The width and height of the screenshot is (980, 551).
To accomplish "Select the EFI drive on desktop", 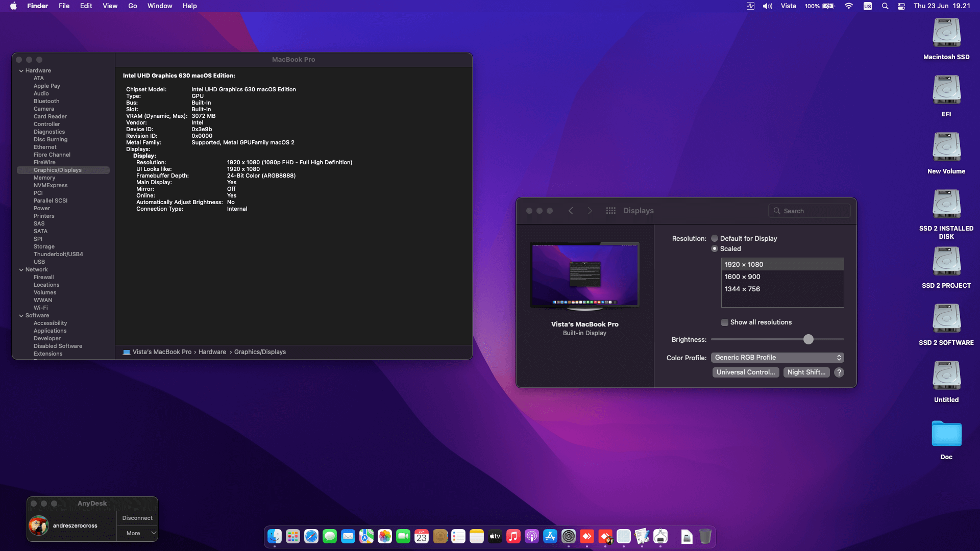I will tap(946, 90).
